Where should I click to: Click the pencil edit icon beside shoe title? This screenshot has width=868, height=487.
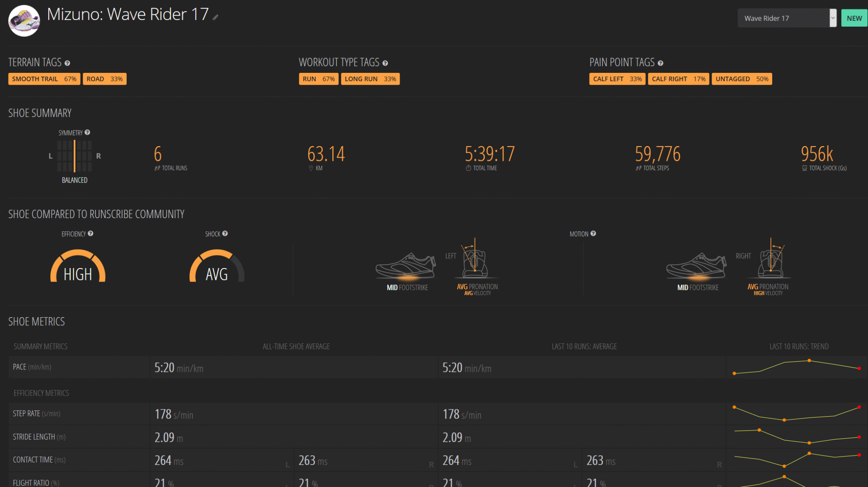point(215,17)
